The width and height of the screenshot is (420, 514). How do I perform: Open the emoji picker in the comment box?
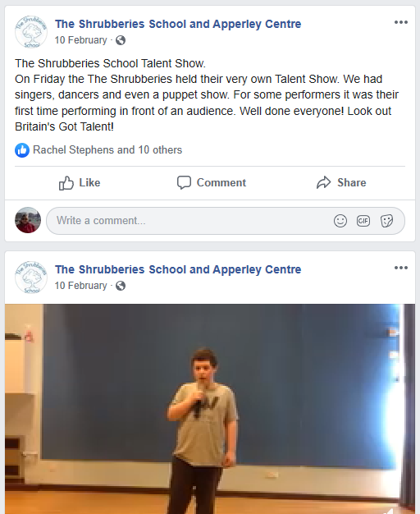pos(340,221)
